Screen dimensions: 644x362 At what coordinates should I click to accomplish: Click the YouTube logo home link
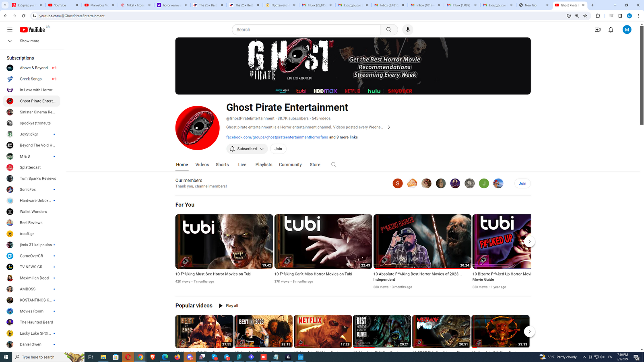coord(33,30)
